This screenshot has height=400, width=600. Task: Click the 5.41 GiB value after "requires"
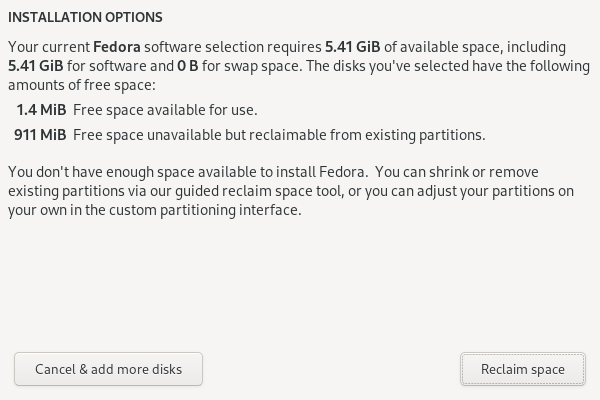(357, 47)
